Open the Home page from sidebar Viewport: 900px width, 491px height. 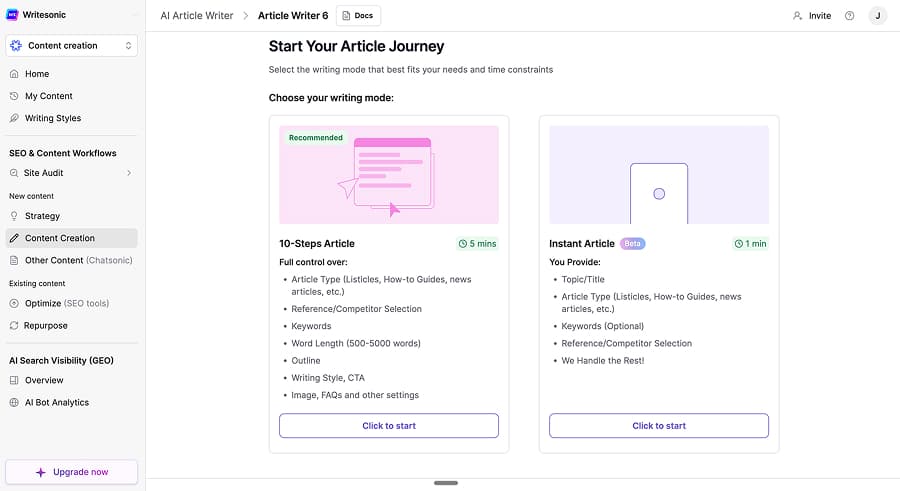click(37, 74)
